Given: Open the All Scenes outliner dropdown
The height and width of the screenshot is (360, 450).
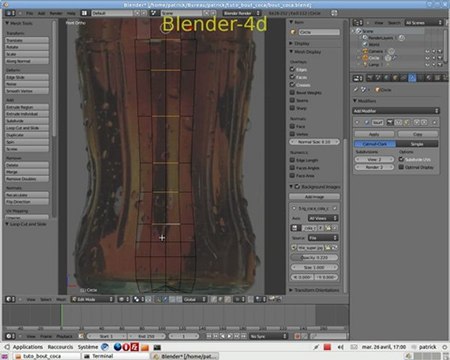Looking at the screenshot, I should pos(424,23).
